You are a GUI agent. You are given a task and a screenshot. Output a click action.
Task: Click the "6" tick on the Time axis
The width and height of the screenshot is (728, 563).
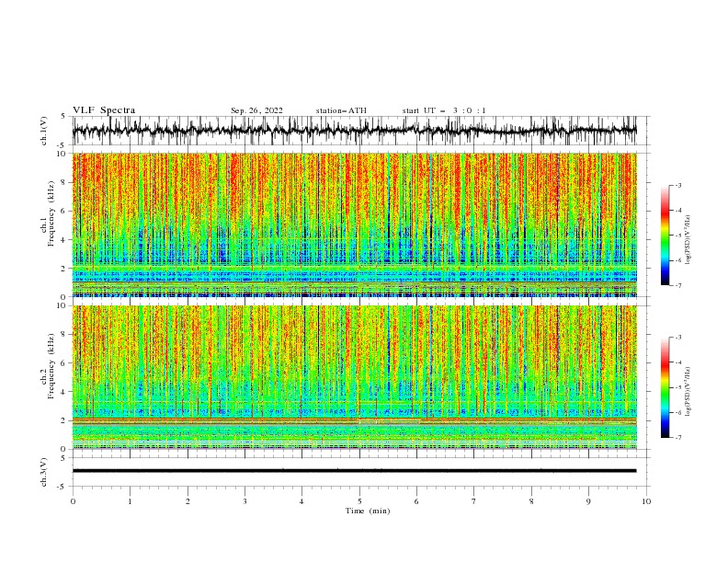416,501
